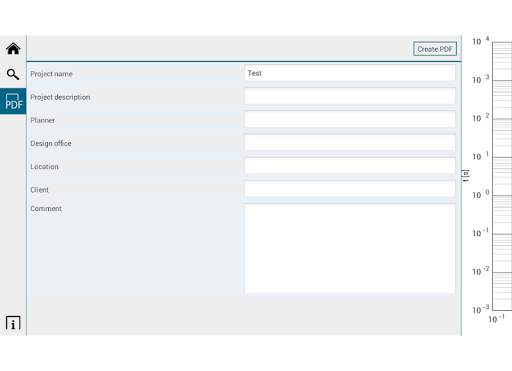Click inside the Comment text area
Screen dimensions: 512x371
(x=350, y=249)
